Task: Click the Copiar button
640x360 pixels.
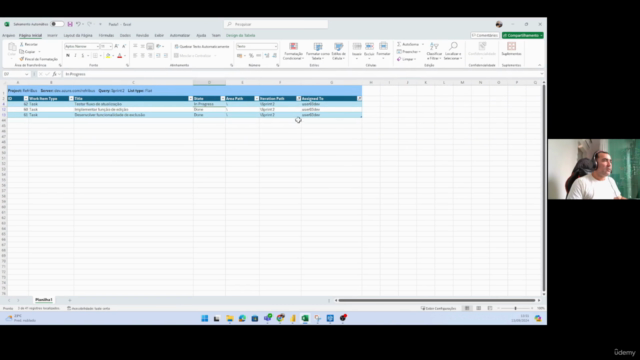Action: (28, 52)
